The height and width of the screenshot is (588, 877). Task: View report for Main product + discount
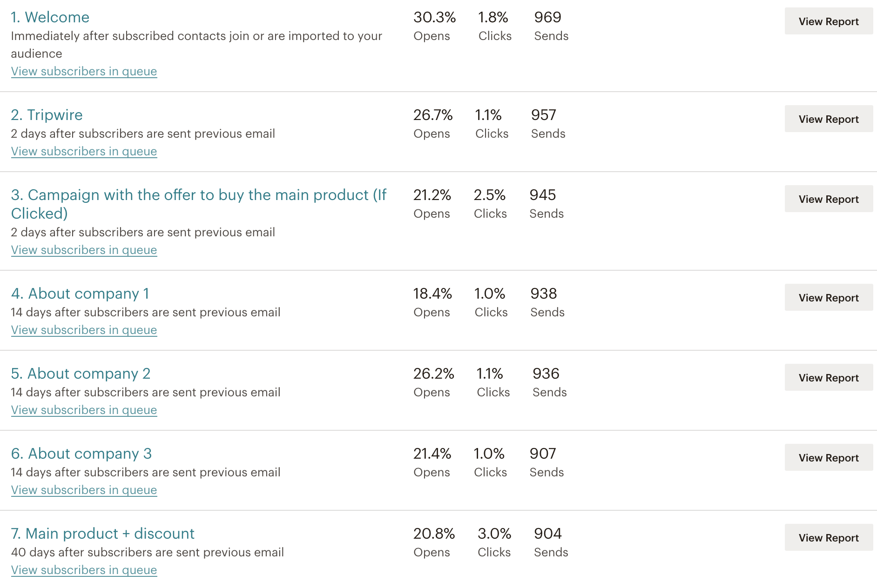click(828, 538)
